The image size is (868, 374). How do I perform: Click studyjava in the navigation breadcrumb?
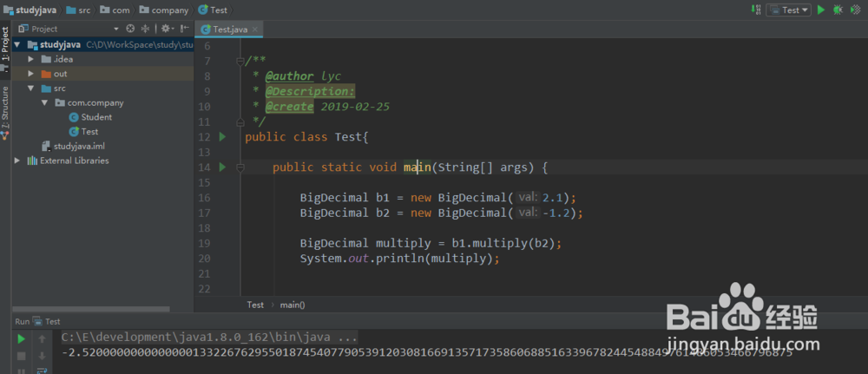30,10
